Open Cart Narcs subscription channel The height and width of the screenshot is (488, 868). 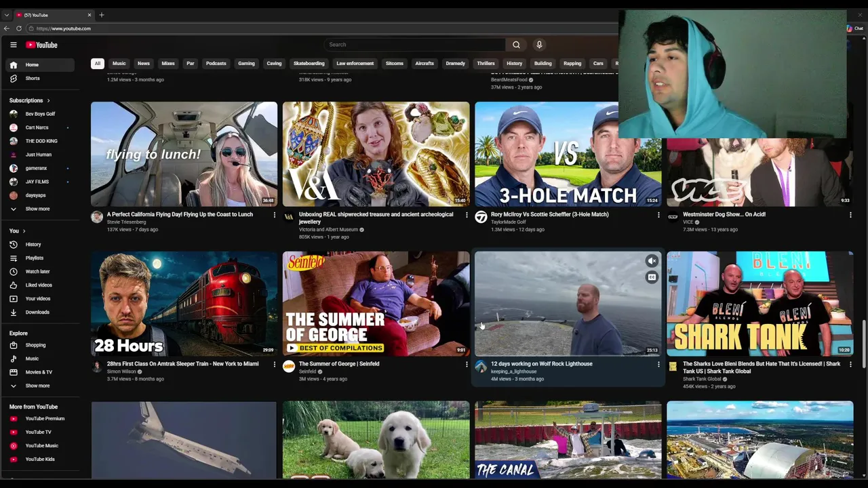(41, 127)
